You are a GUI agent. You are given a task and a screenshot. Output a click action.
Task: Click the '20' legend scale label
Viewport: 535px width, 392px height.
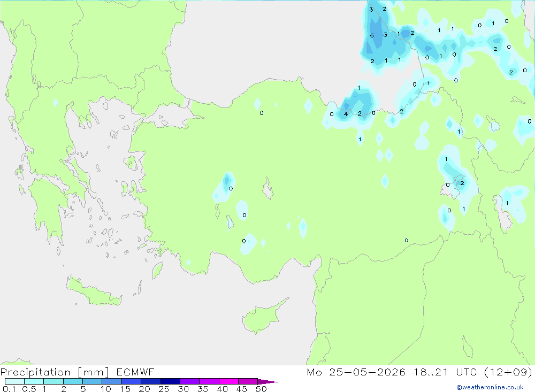tap(144, 389)
